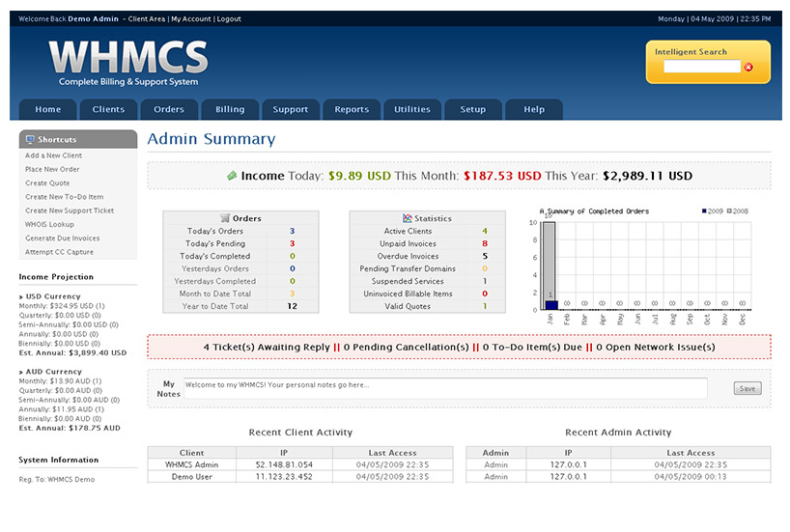
Task: Open the Create Quote shortcut
Action: tap(47, 182)
